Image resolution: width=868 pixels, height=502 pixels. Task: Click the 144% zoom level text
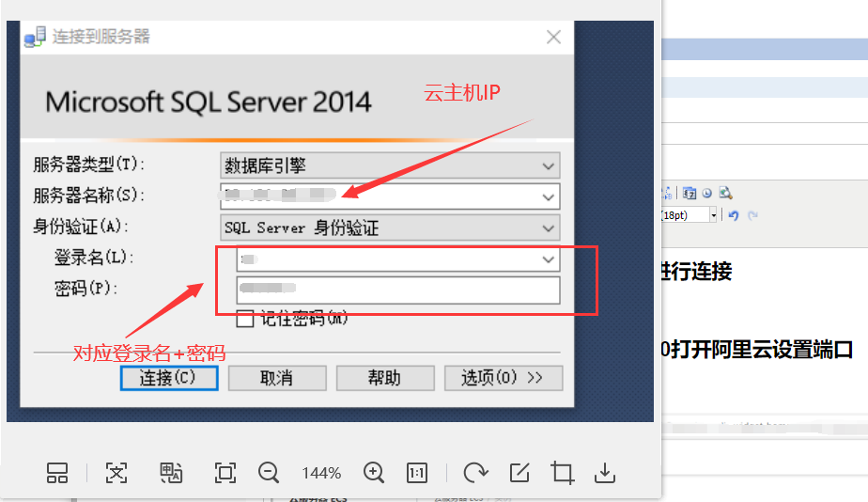321,473
